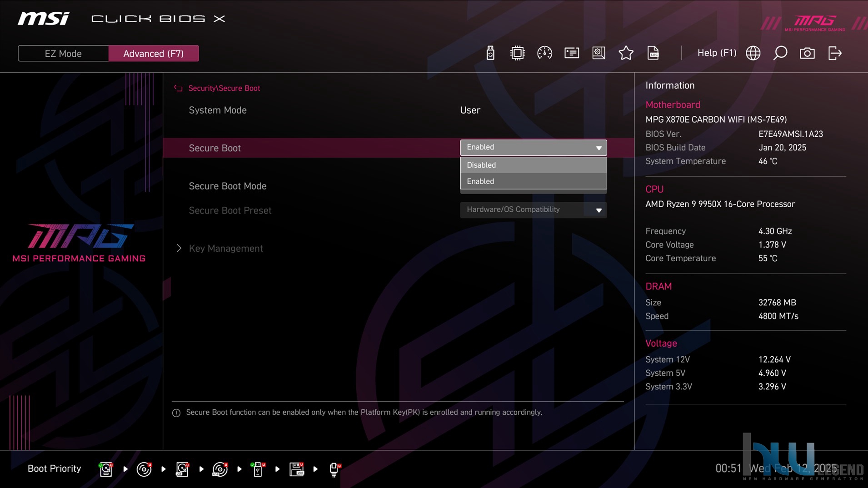Image resolution: width=868 pixels, height=488 pixels.
Task: Click the 32768 MB DRAM size value
Action: (x=777, y=303)
